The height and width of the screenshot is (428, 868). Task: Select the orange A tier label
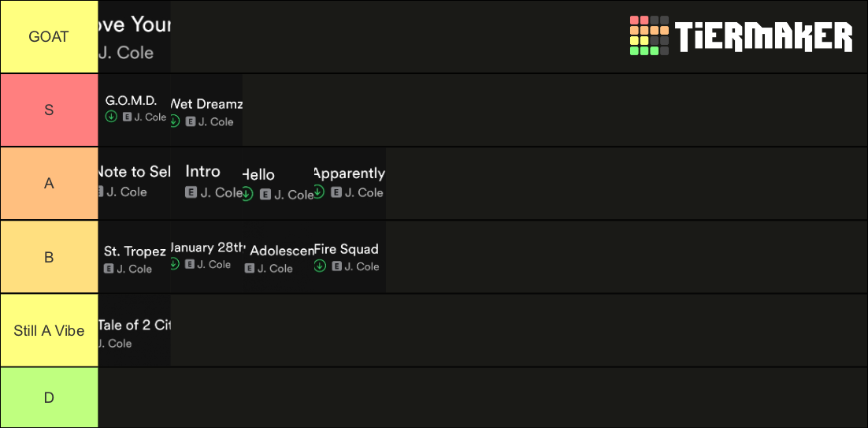click(x=50, y=184)
